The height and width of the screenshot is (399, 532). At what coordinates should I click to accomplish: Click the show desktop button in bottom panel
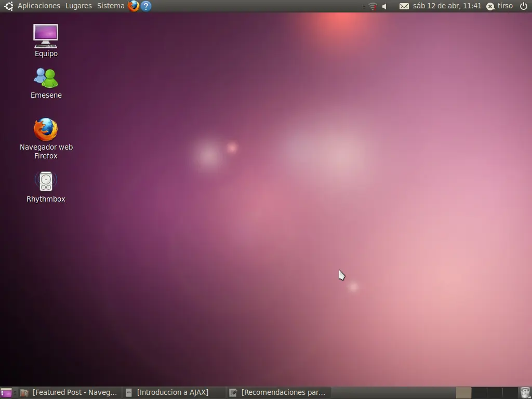(6, 393)
